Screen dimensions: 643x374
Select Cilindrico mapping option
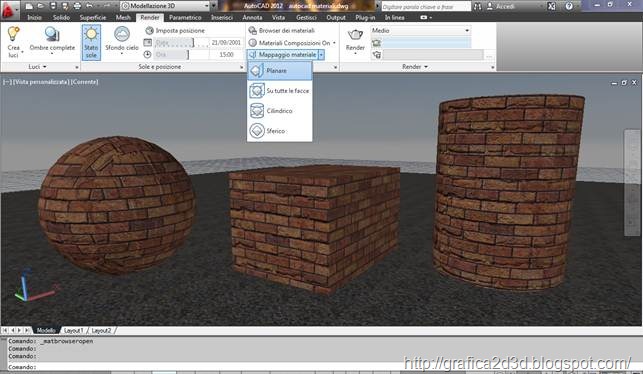point(280,111)
